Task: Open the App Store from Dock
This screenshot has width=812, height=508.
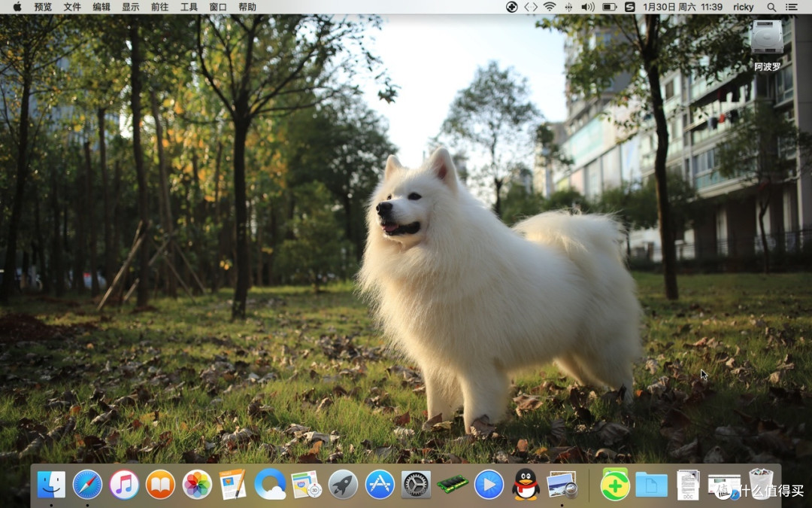Action: coord(380,484)
